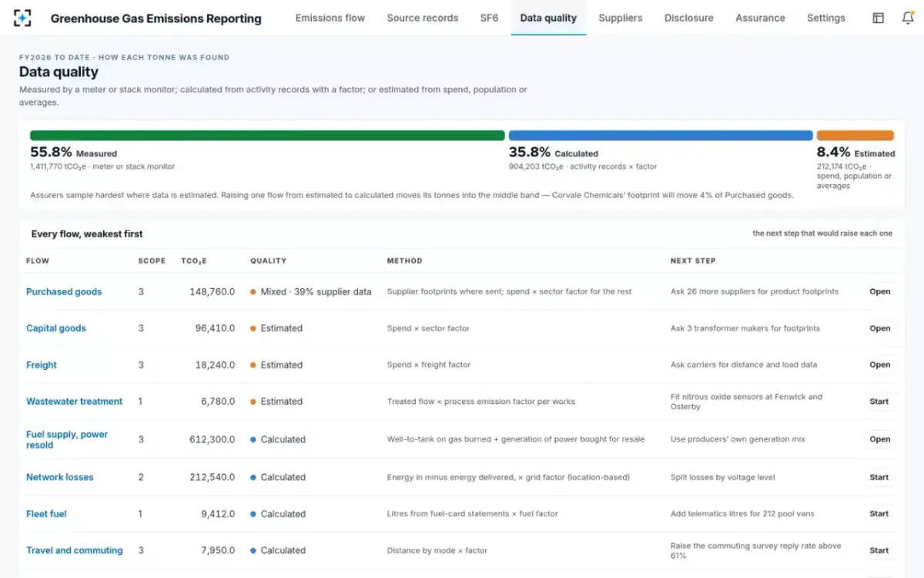Click the green Measured bar
The height and width of the screenshot is (578, 924).
click(x=267, y=136)
